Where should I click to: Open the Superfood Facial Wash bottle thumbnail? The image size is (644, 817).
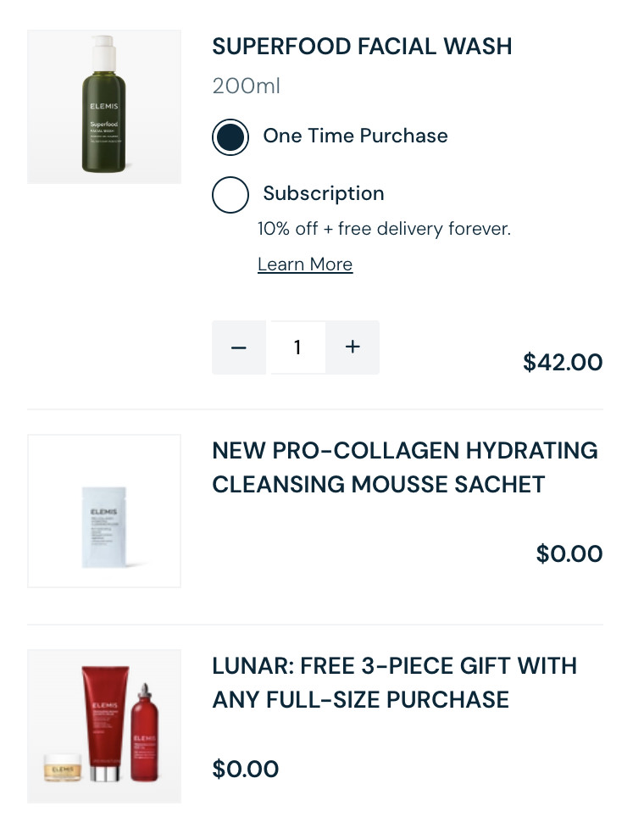click(x=104, y=107)
